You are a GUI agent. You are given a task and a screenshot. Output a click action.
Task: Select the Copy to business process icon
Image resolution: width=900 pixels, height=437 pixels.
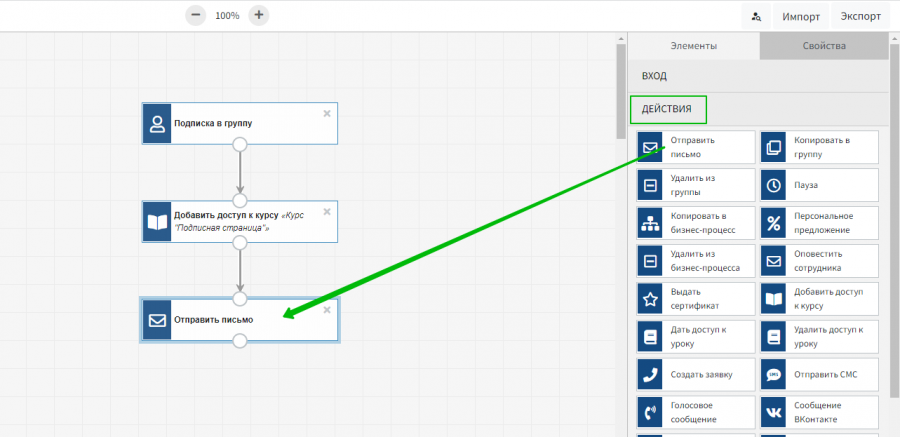[x=650, y=223]
